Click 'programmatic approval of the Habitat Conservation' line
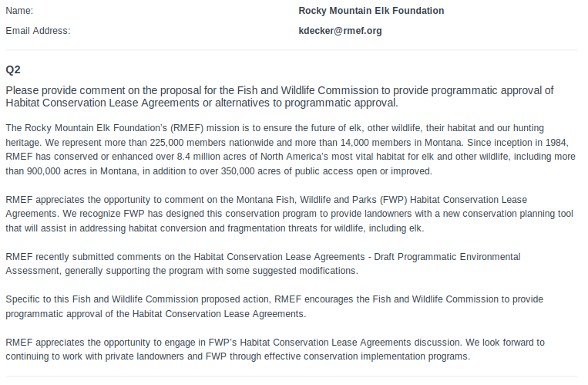 coord(156,314)
